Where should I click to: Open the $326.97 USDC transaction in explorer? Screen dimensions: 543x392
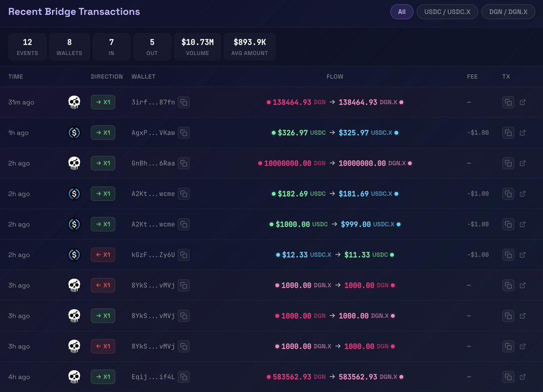[523, 133]
